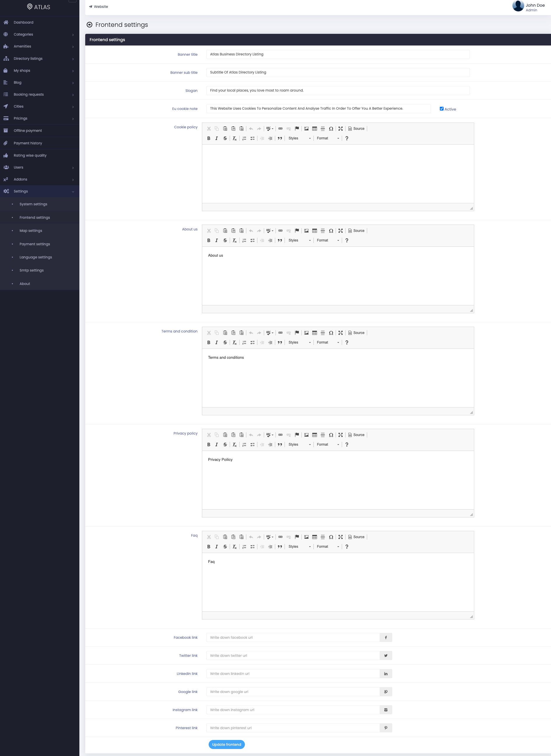
Task: Insert special character in Cookie policy editor
Action: 331,129
